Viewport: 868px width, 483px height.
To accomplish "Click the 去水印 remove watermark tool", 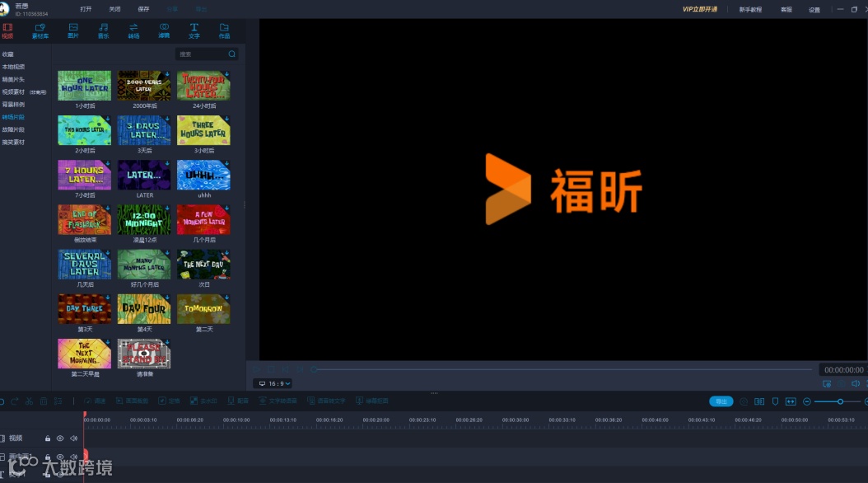I will pyautogui.click(x=203, y=401).
